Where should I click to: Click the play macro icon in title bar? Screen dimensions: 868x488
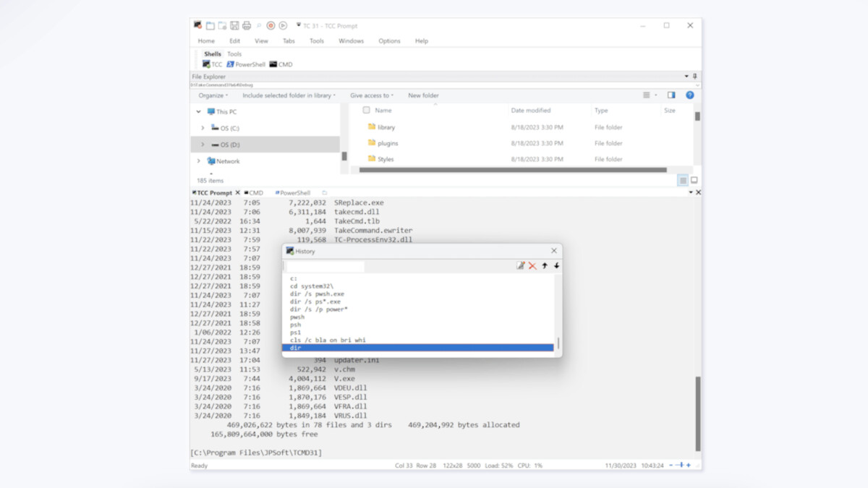click(x=283, y=25)
